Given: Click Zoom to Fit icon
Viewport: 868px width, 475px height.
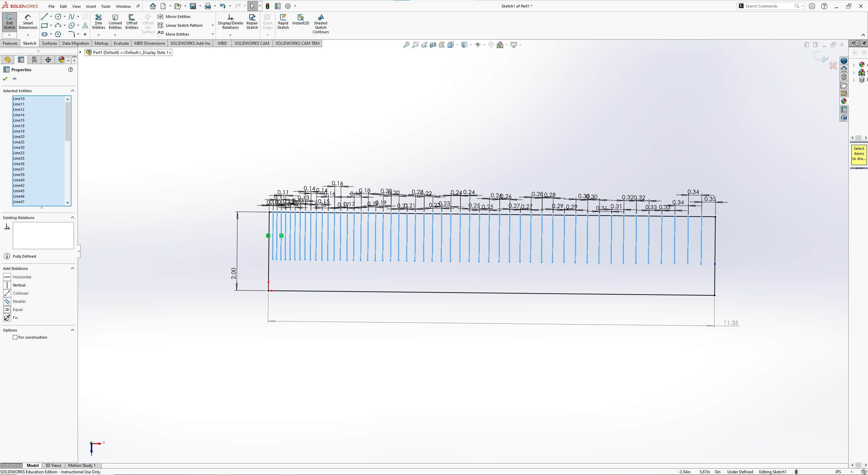Looking at the screenshot, I should [406, 45].
